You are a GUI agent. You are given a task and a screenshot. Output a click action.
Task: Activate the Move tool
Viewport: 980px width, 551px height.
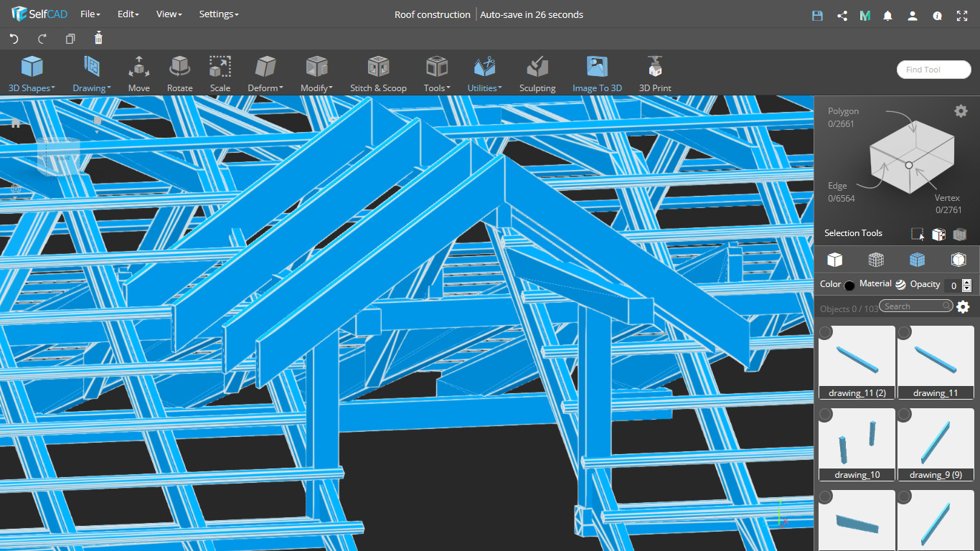coord(139,75)
